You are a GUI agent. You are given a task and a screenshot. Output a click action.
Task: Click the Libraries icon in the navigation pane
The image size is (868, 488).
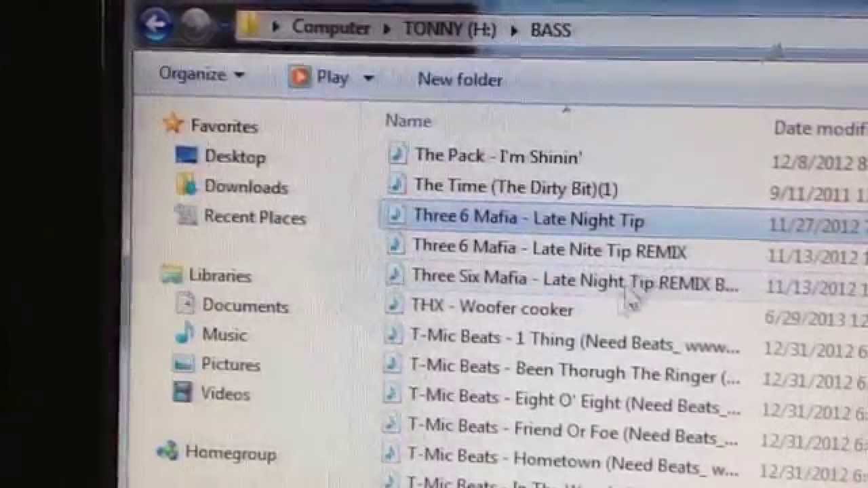(172, 274)
